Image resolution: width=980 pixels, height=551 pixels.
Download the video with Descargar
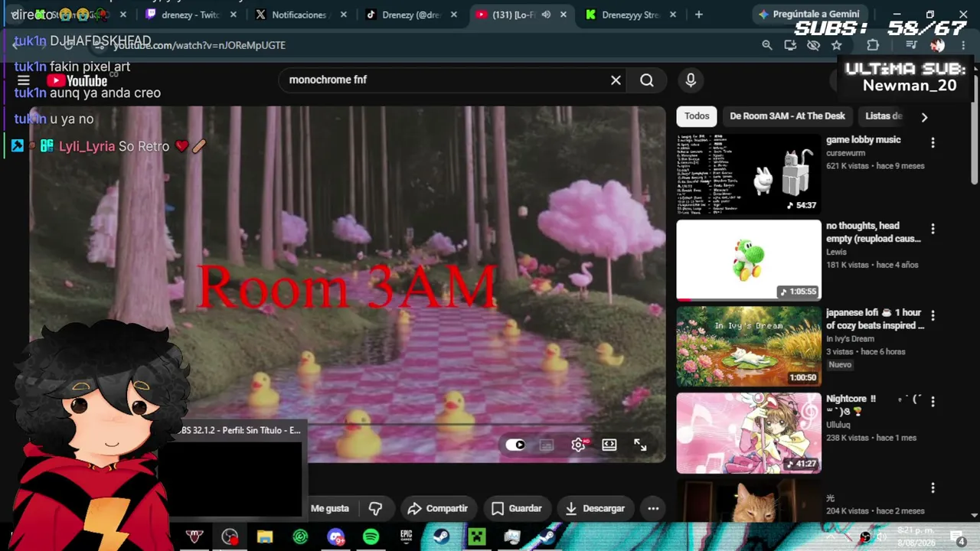pyautogui.click(x=595, y=508)
